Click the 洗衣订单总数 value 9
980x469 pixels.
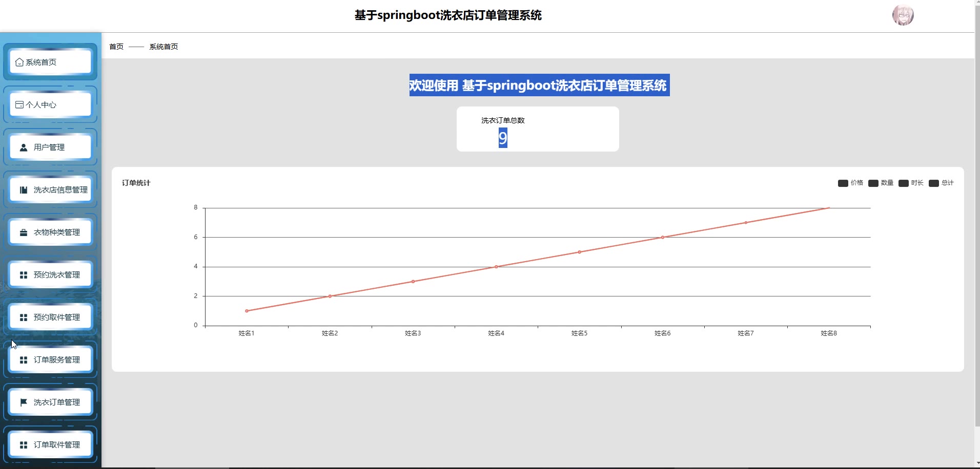503,138
